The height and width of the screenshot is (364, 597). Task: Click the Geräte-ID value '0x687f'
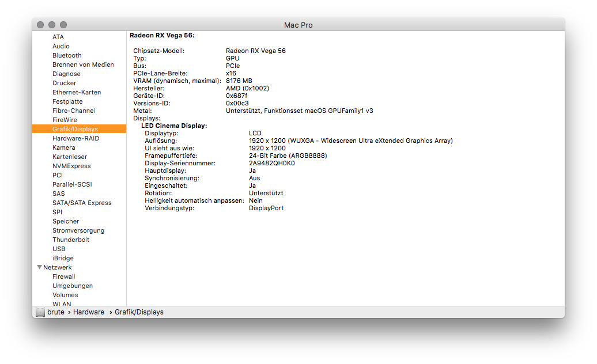(x=236, y=96)
